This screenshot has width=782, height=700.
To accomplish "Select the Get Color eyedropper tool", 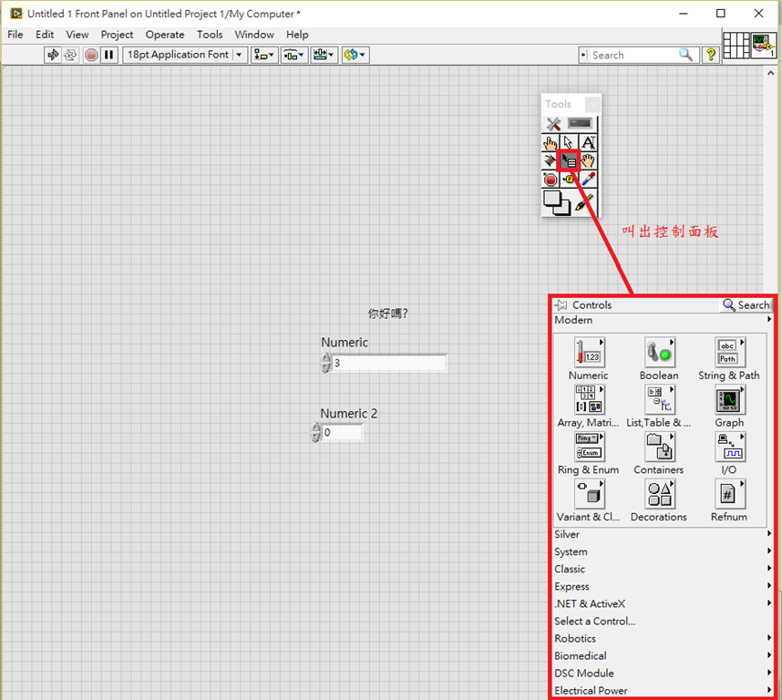I will [x=588, y=179].
